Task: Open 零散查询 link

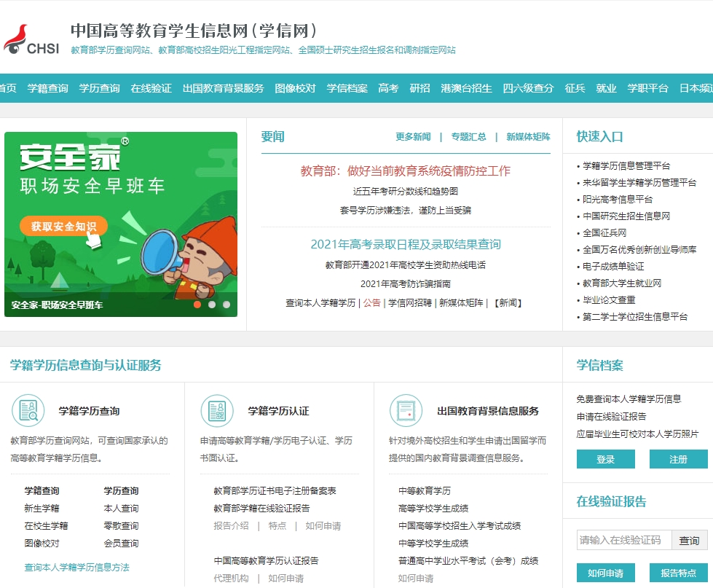Action: pyautogui.click(x=121, y=525)
